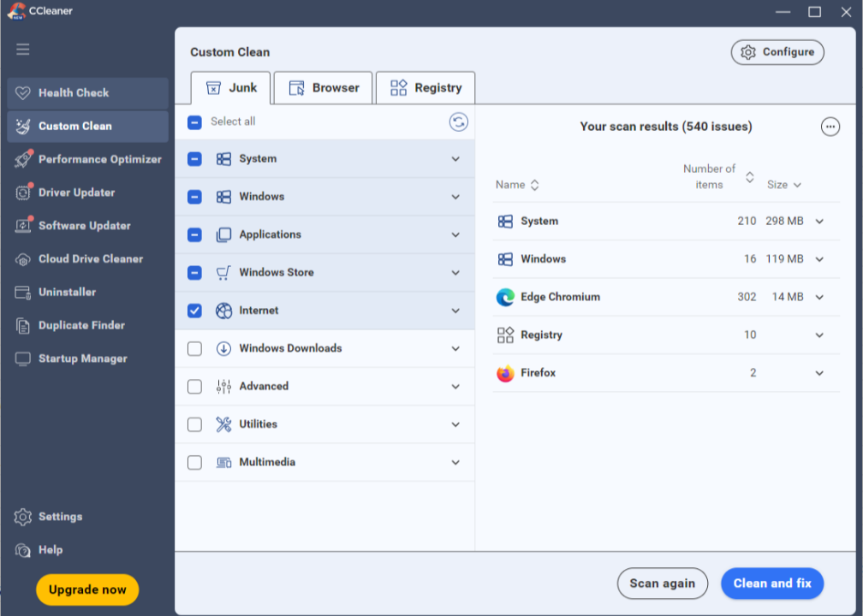This screenshot has height=616, width=863.
Task: Click the Performance Optimizer rocket icon
Action: pyautogui.click(x=22, y=159)
